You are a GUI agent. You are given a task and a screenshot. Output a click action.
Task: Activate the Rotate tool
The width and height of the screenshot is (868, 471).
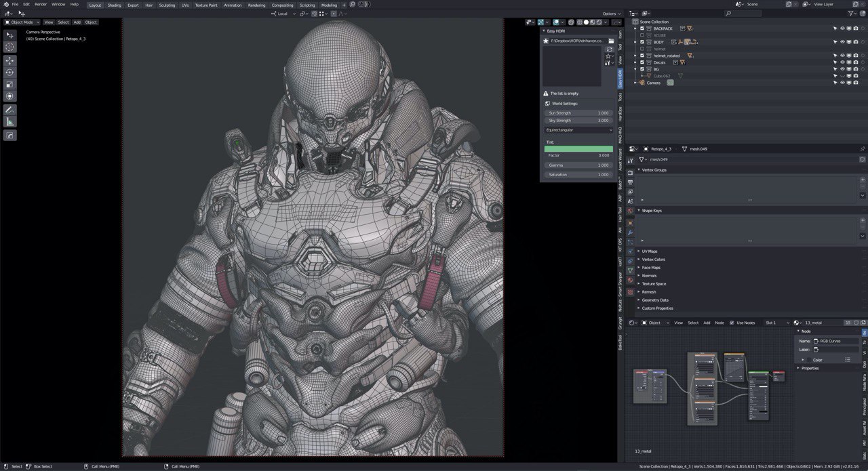tap(9, 72)
